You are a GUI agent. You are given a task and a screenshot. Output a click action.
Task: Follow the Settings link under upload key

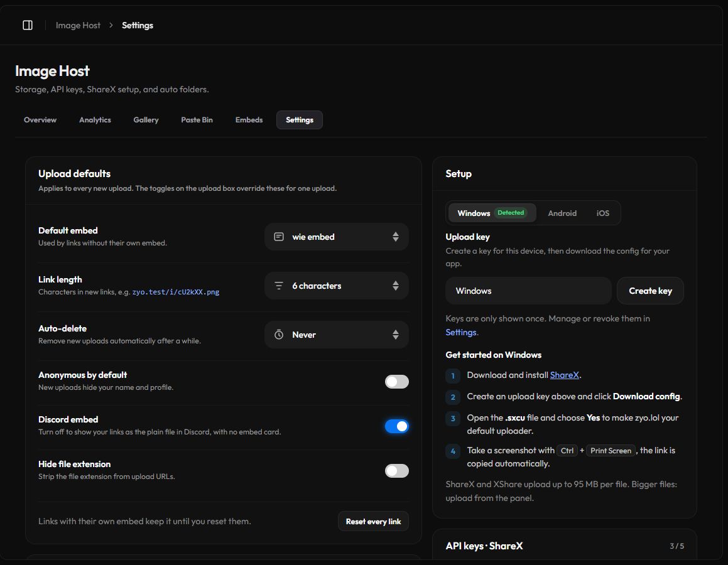pyautogui.click(x=460, y=332)
